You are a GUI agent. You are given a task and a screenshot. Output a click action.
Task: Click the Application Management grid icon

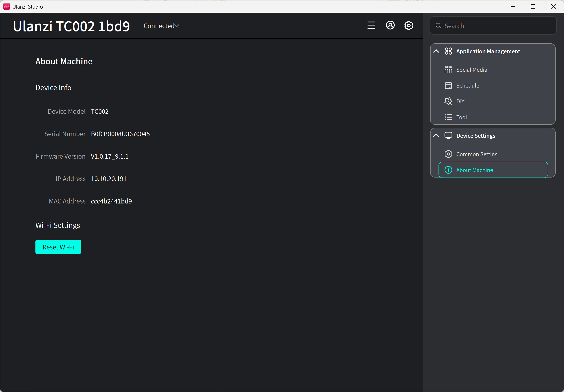[448, 51]
